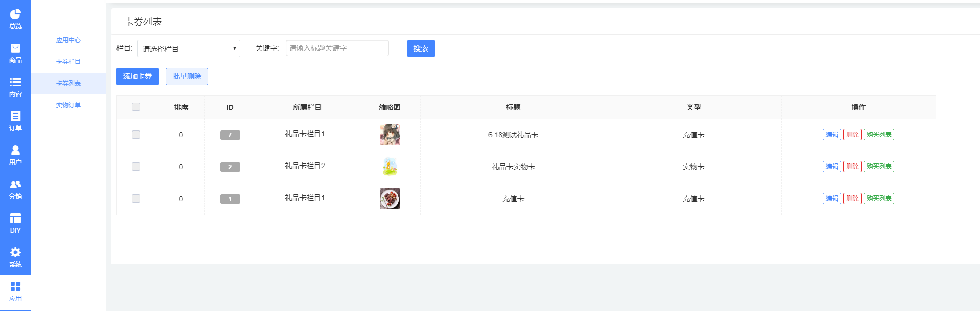
Task: Click the 添加卡券 button
Action: 138,76
